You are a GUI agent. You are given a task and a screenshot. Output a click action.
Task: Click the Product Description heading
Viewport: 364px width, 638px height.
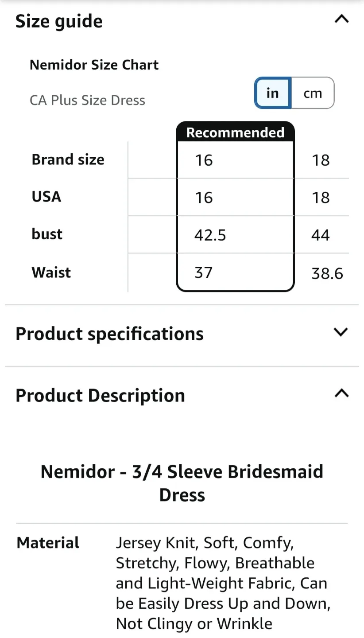point(100,395)
